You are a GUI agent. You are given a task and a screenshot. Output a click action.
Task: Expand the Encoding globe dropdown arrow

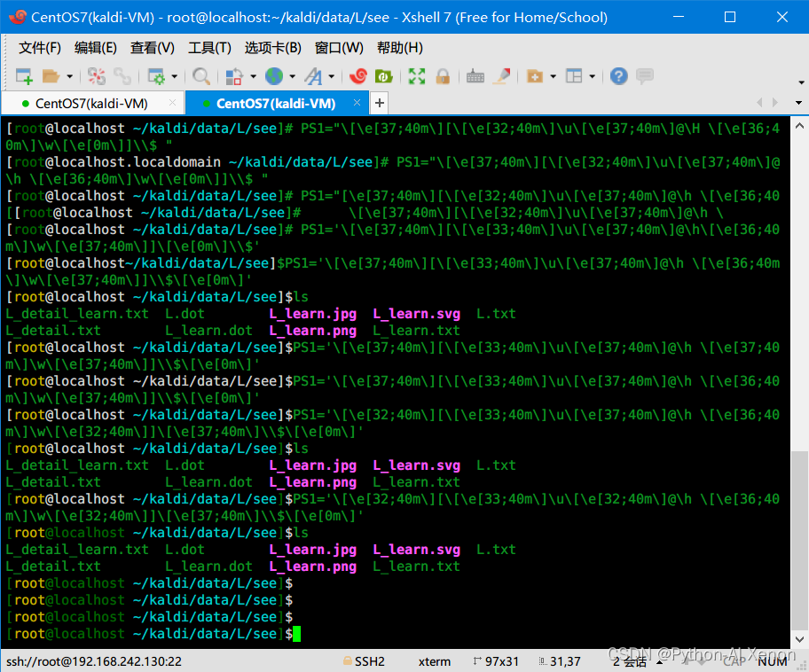293,77
